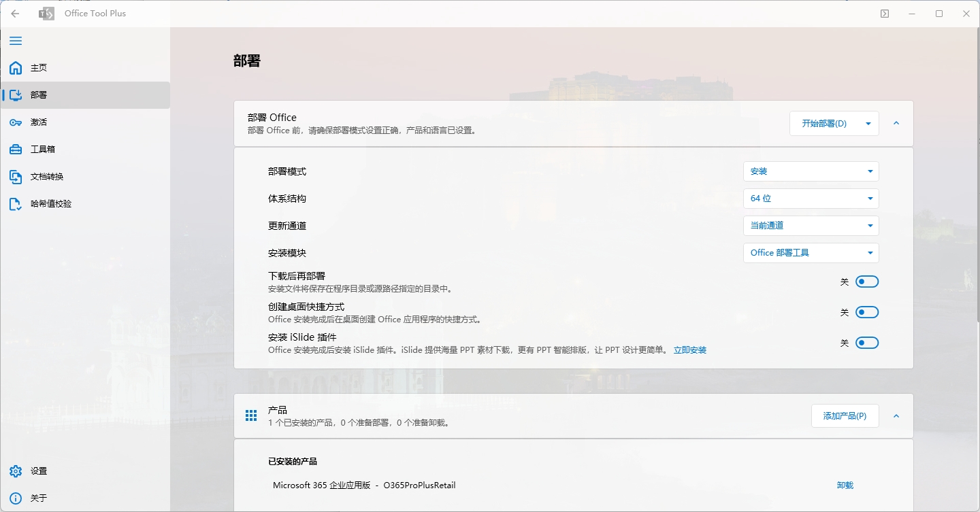Open 工具箱 from the sidebar
980x512 pixels.
[85, 150]
